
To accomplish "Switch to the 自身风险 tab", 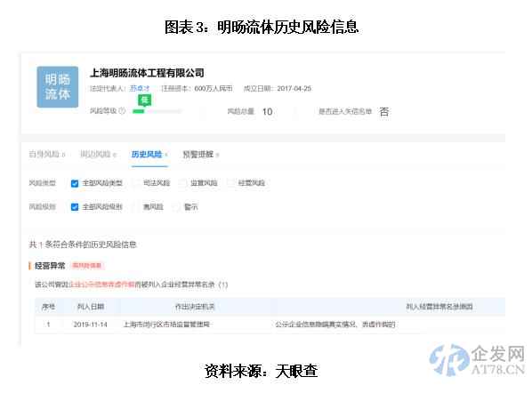I will [47, 155].
